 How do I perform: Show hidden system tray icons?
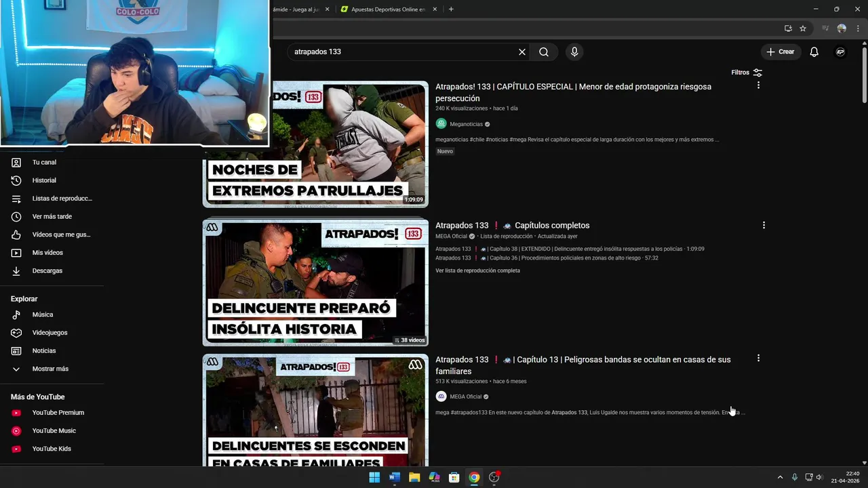click(x=780, y=477)
